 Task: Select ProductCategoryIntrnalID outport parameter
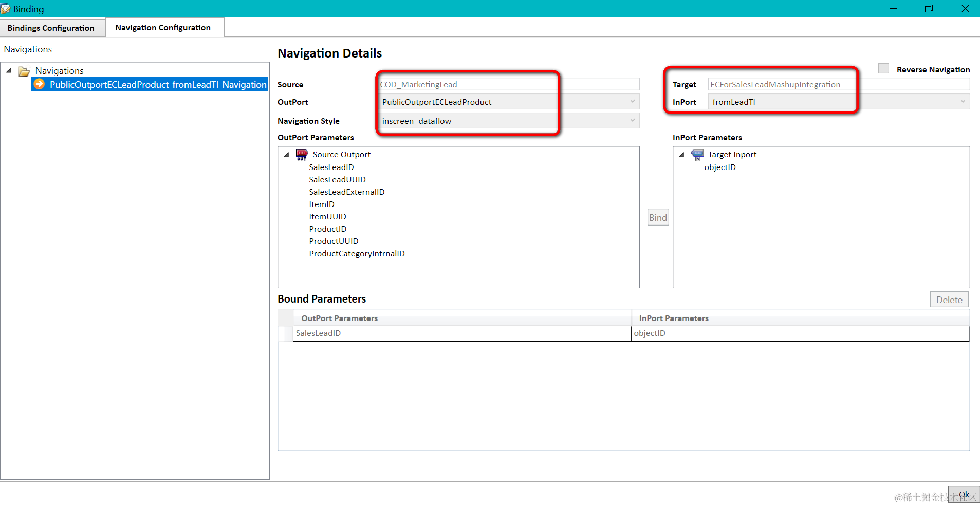(357, 253)
